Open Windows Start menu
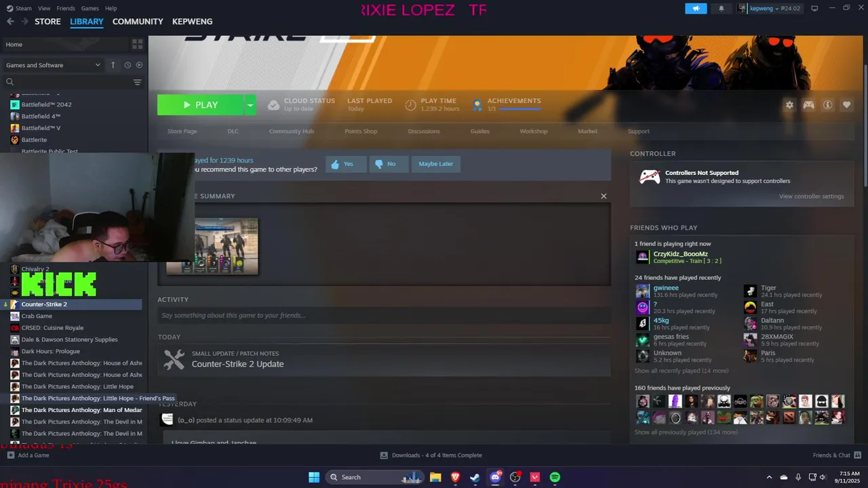 click(x=314, y=477)
